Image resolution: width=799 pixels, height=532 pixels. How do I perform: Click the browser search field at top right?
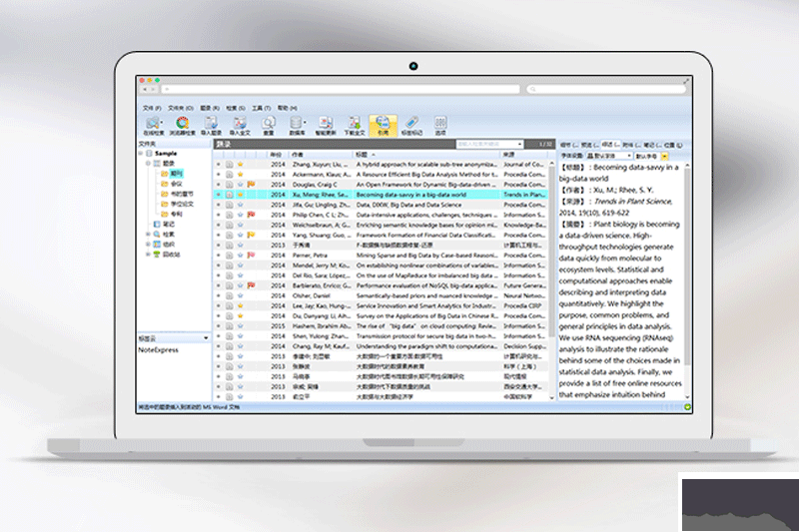click(x=606, y=89)
